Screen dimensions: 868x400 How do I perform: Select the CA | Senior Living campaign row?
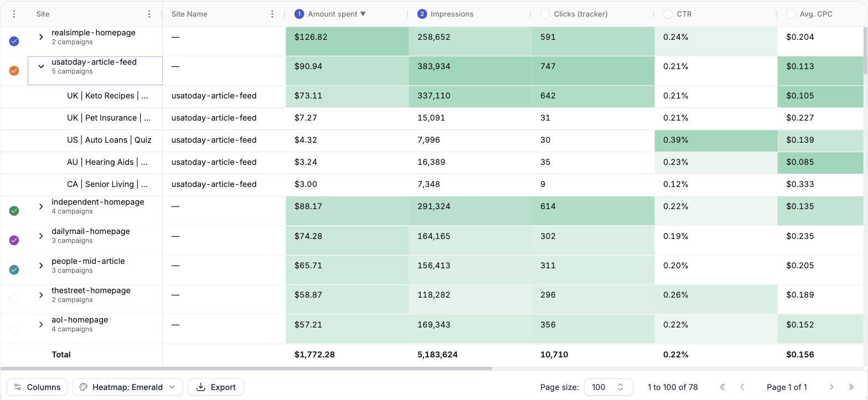[432, 185]
